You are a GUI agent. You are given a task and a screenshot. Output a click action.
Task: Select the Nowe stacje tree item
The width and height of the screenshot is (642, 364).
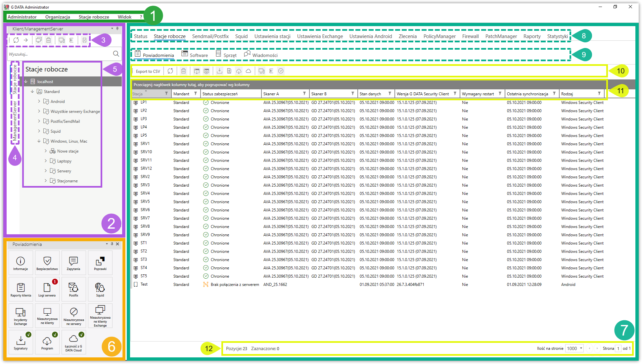(68, 151)
